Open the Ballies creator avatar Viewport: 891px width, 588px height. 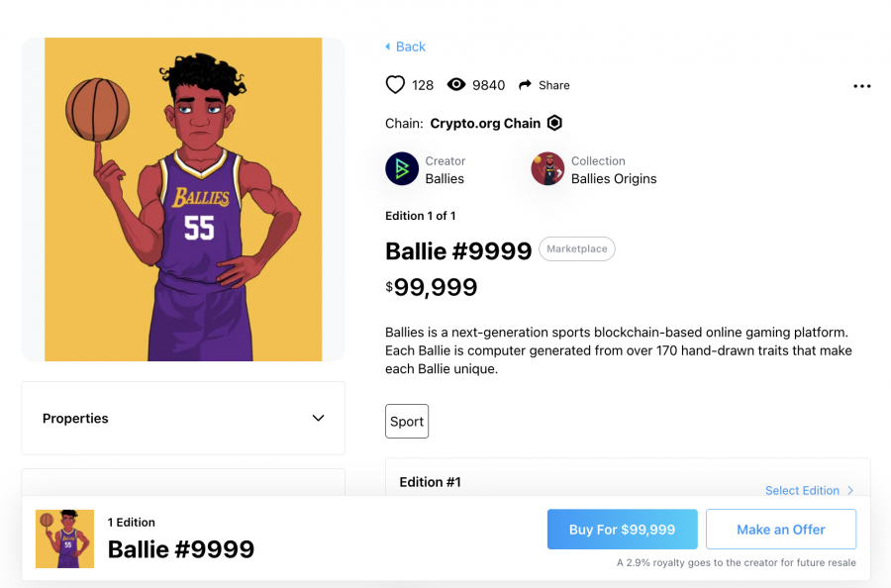pos(402,168)
